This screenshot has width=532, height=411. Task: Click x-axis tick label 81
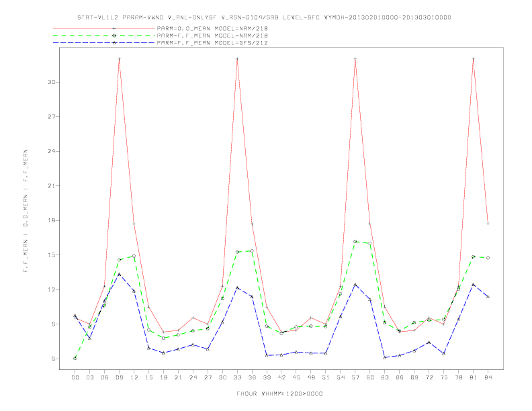click(x=474, y=377)
